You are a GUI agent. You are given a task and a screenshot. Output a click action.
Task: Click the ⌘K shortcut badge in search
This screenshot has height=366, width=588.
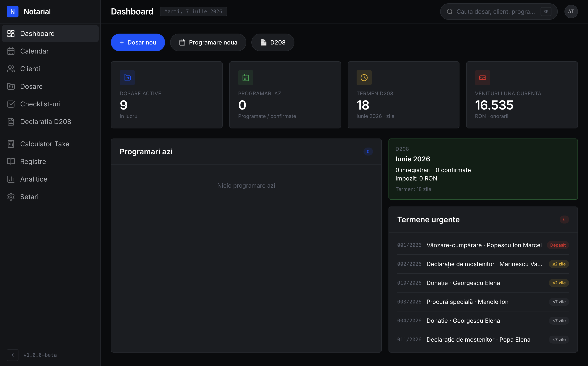coord(546,11)
